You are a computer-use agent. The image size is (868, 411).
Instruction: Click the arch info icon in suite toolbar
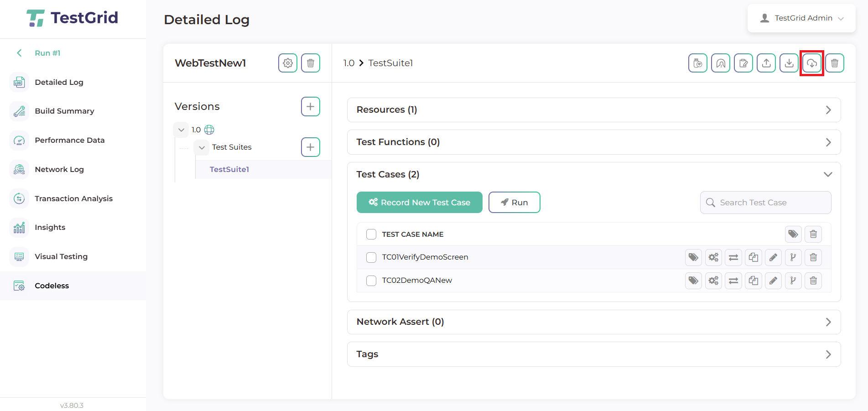coord(721,63)
